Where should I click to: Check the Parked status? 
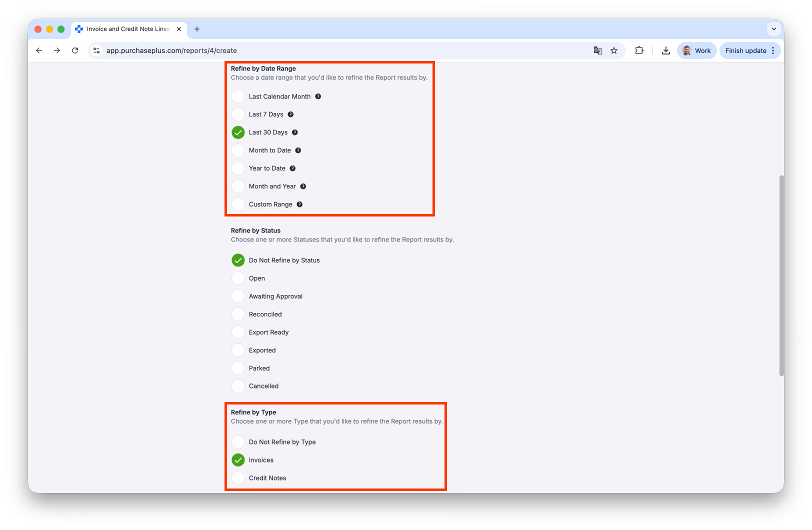238,368
